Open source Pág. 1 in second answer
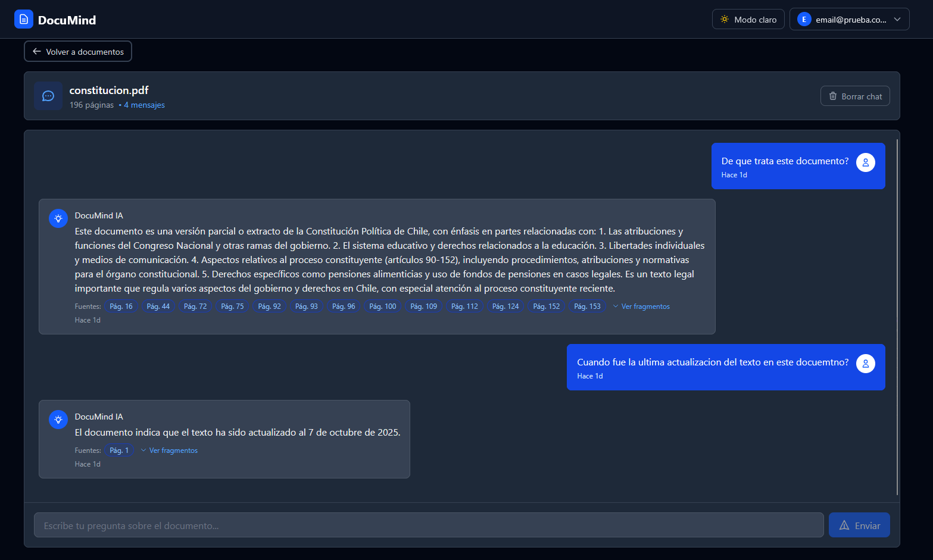933x560 pixels. click(119, 450)
